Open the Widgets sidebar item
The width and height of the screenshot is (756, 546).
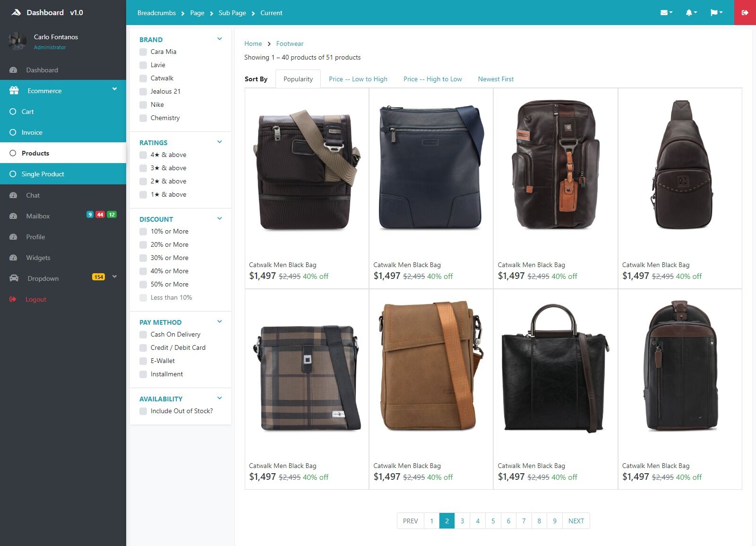pyautogui.click(x=63, y=258)
